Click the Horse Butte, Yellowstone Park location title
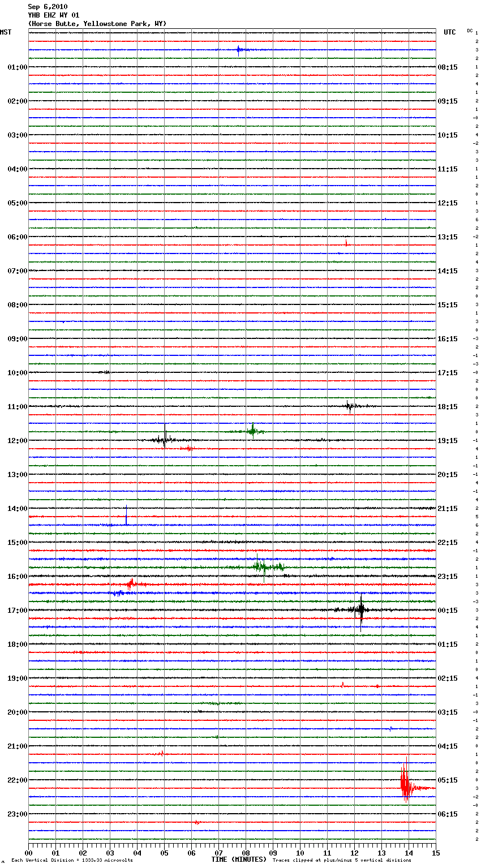Image resolution: width=481 pixels, height=868 pixels. pos(97,24)
